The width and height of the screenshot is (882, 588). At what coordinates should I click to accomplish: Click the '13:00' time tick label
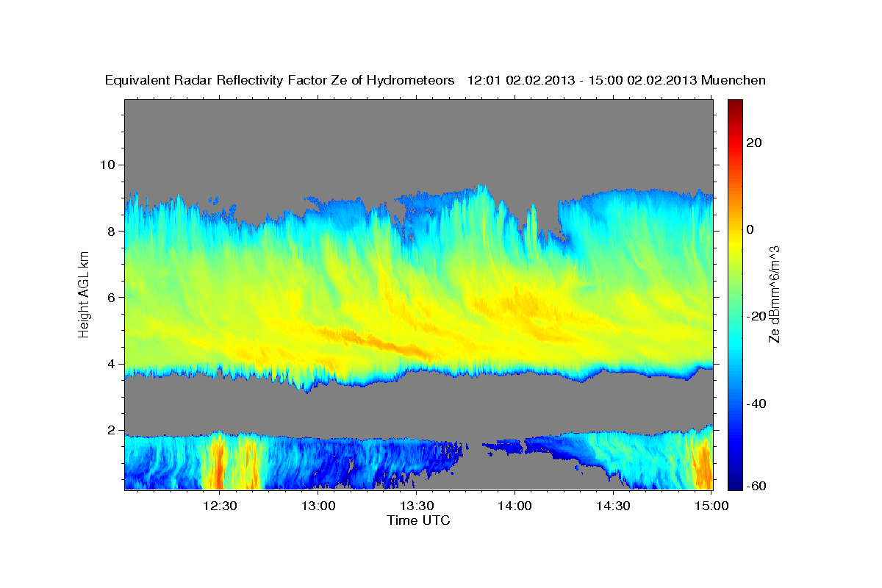[x=318, y=506]
